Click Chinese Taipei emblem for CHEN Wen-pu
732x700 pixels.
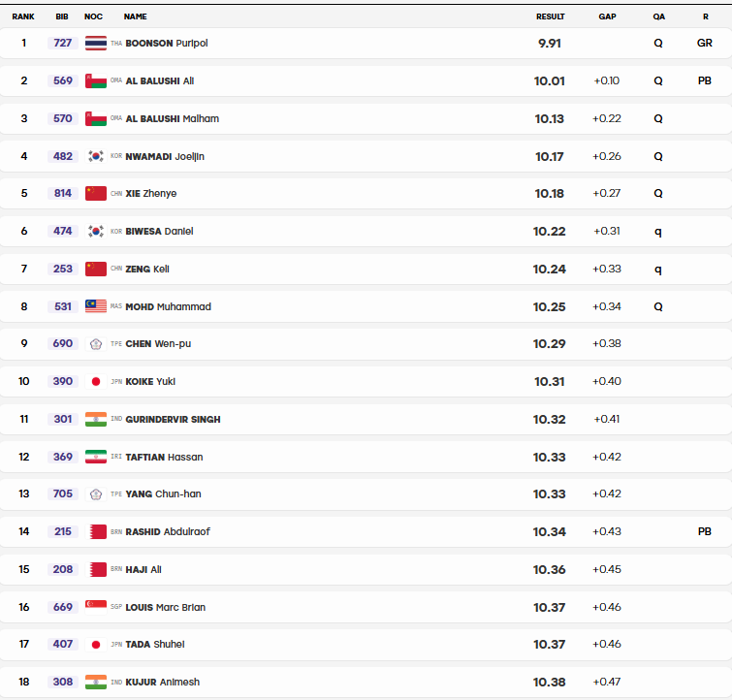[x=96, y=344]
